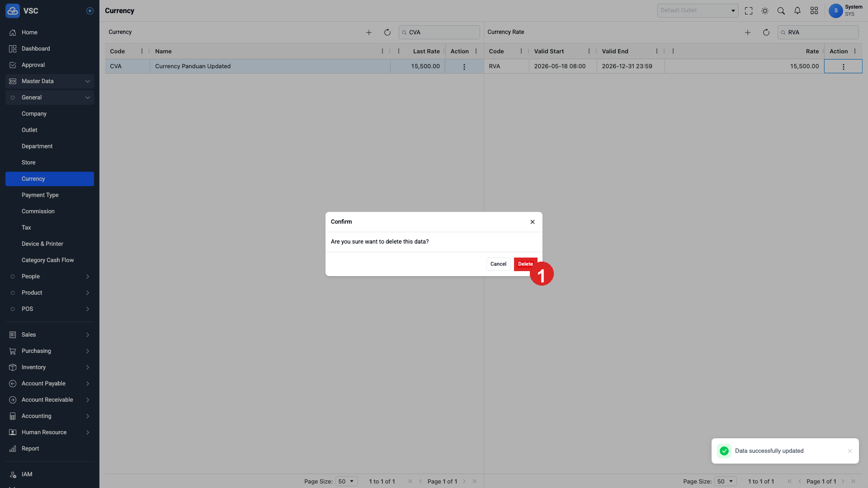Go to Outlet in General menu
The height and width of the screenshot is (488, 868).
pos(50,130)
